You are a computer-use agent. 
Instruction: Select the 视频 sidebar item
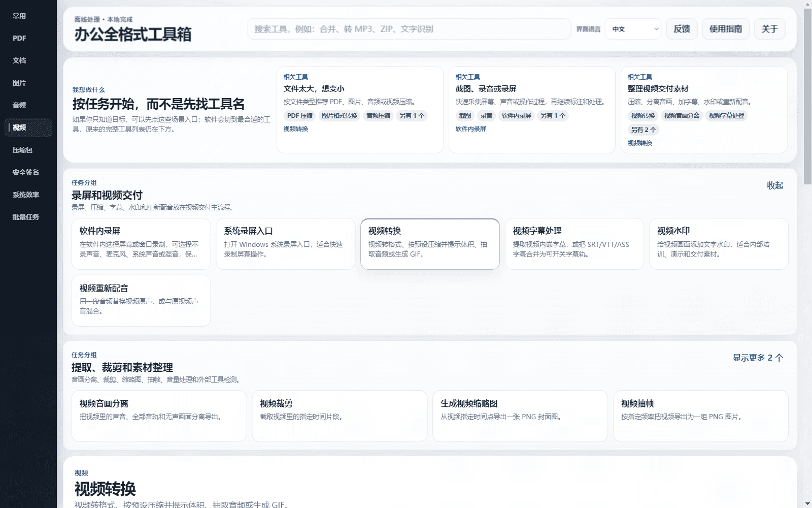click(x=28, y=128)
